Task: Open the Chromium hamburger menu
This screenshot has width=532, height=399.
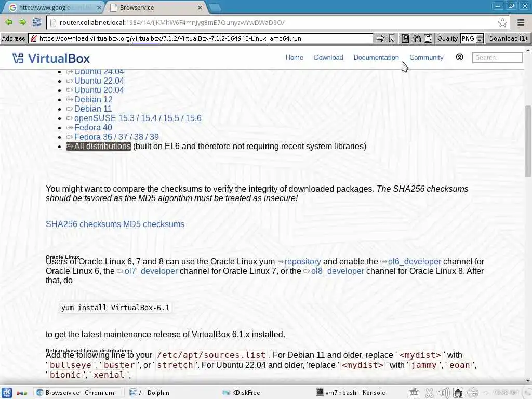Action: (x=521, y=23)
